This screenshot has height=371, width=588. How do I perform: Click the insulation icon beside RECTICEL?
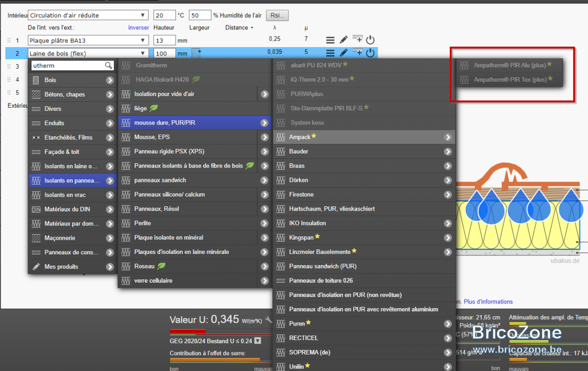click(281, 338)
